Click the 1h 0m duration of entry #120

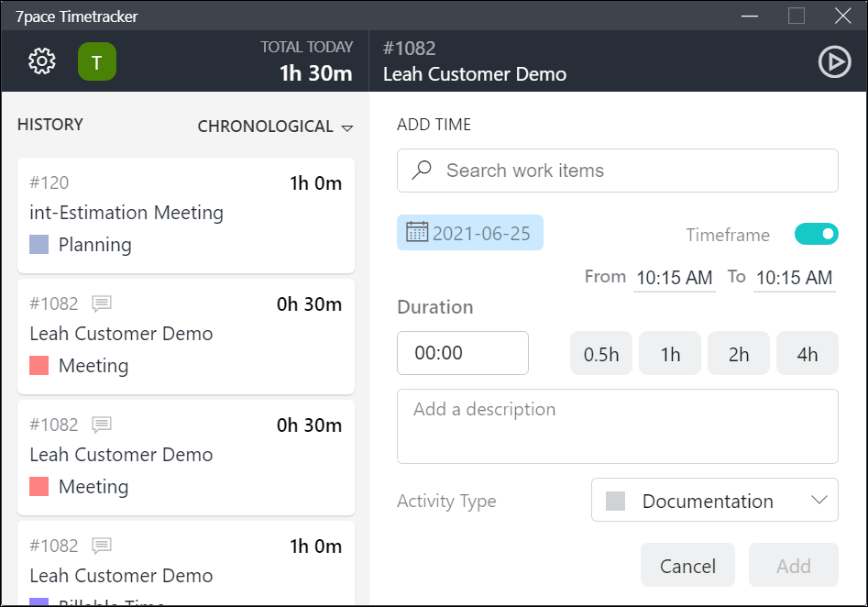point(315,183)
